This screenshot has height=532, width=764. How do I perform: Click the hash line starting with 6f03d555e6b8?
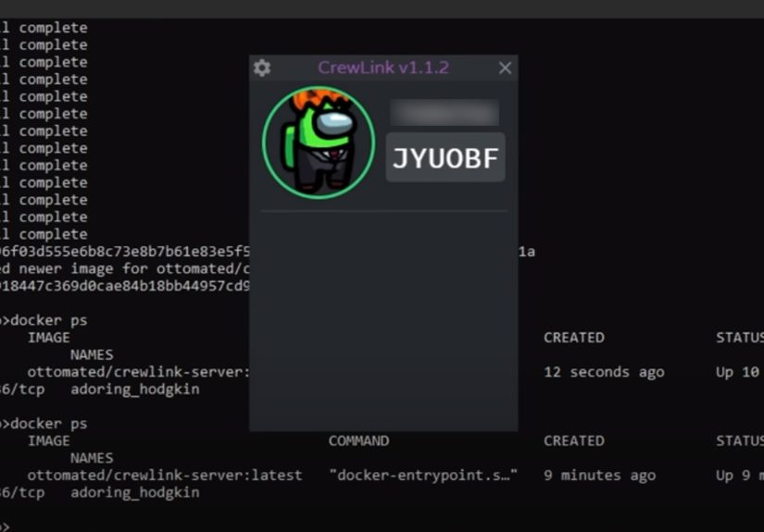pyautogui.click(x=124, y=252)
